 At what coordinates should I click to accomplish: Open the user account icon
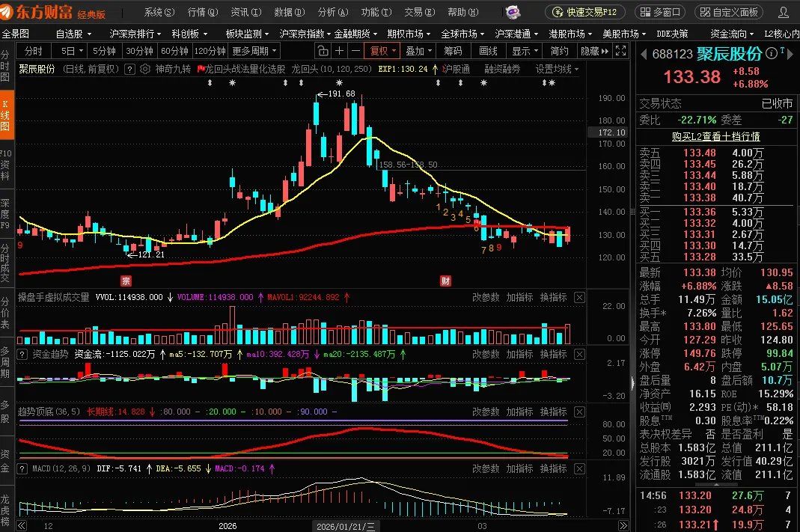coord(784,12)
